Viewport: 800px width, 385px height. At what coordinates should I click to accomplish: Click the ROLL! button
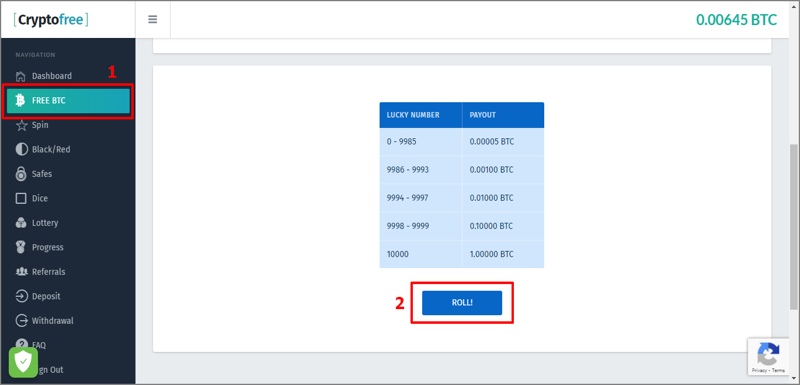tap(462, 303)
